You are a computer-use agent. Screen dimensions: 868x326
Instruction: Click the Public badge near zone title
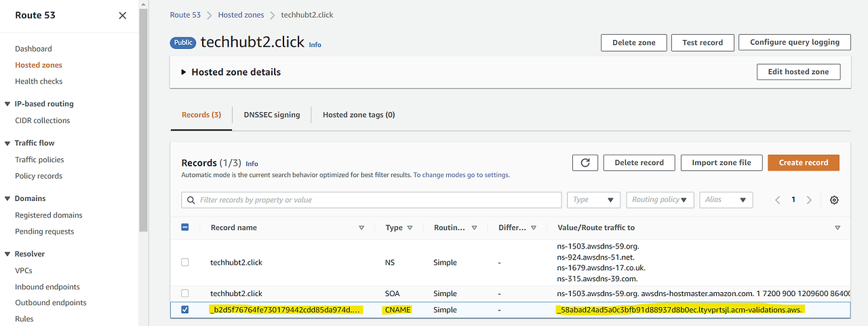(183, 42)
